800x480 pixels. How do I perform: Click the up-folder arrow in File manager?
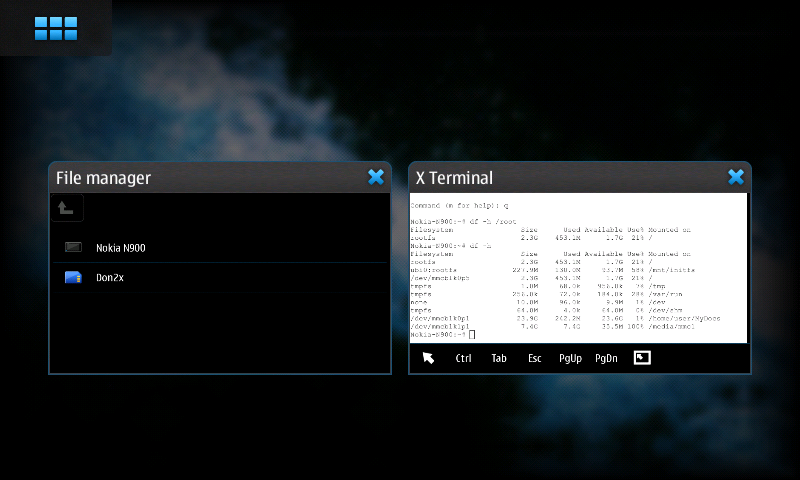[x=66, y=208]
